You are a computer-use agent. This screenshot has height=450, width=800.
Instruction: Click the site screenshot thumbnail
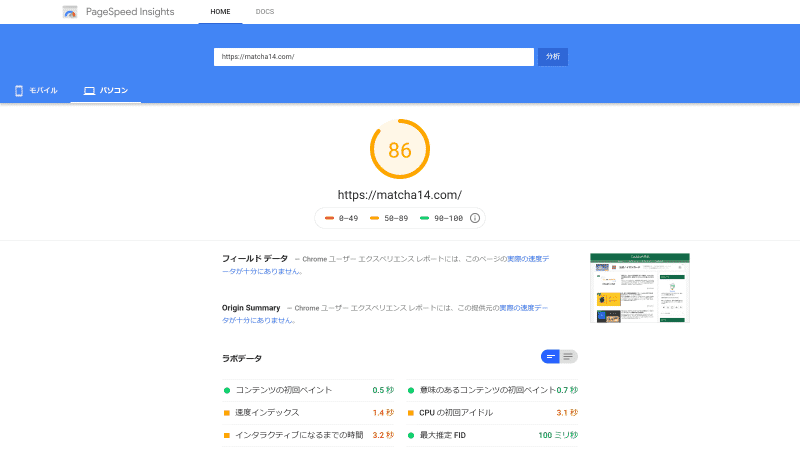tap(640, 288)
